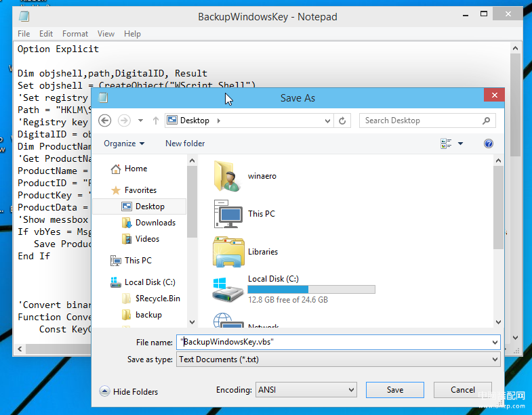This screenshot has height=415, width=532.
Task: Click Notepad window title icon
Action: pos(24,16)
